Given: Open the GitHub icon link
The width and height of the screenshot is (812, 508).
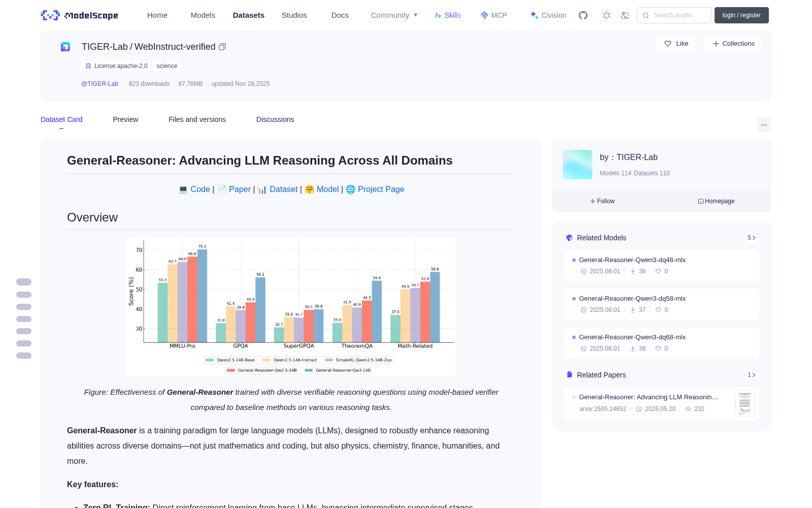Looking at the screenshot, I should click(583, 15).
